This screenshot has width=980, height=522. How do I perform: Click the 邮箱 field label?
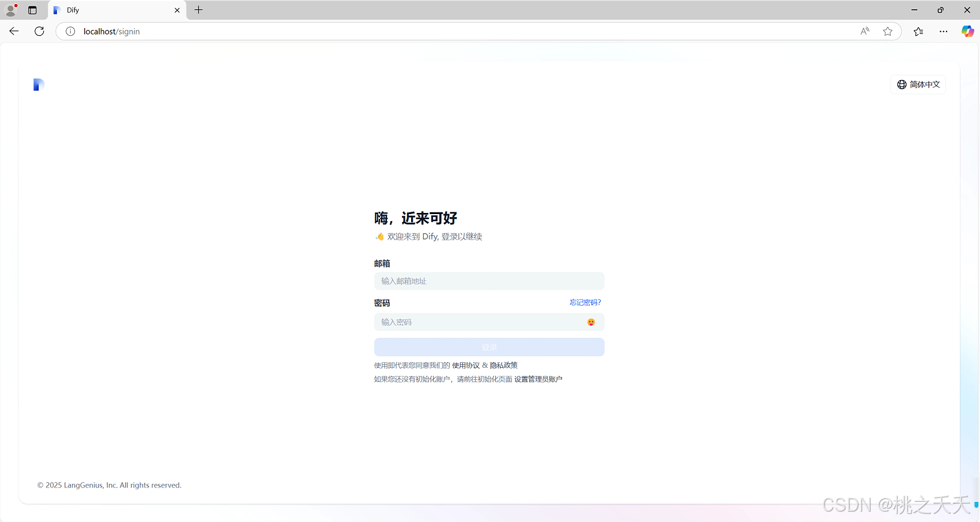pyautogui.click(x=382, y=263)
